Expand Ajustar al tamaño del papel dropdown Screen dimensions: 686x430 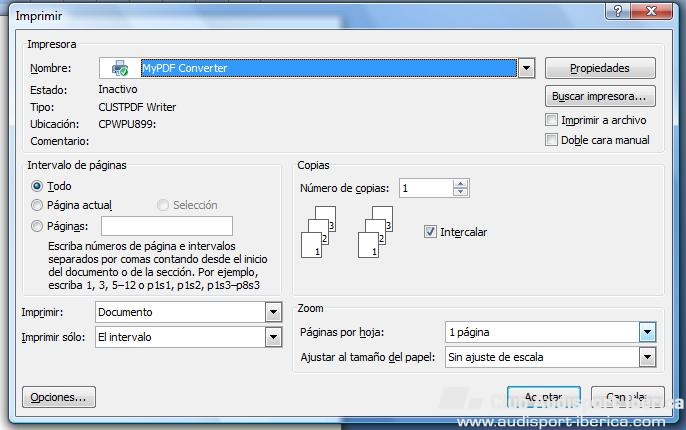(x=647, y=357)
